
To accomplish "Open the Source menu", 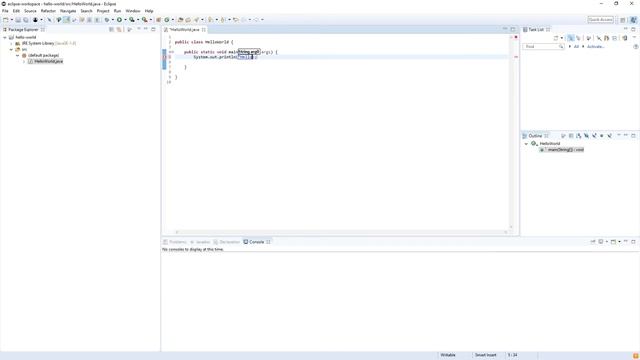I will [x=30, y=11].
